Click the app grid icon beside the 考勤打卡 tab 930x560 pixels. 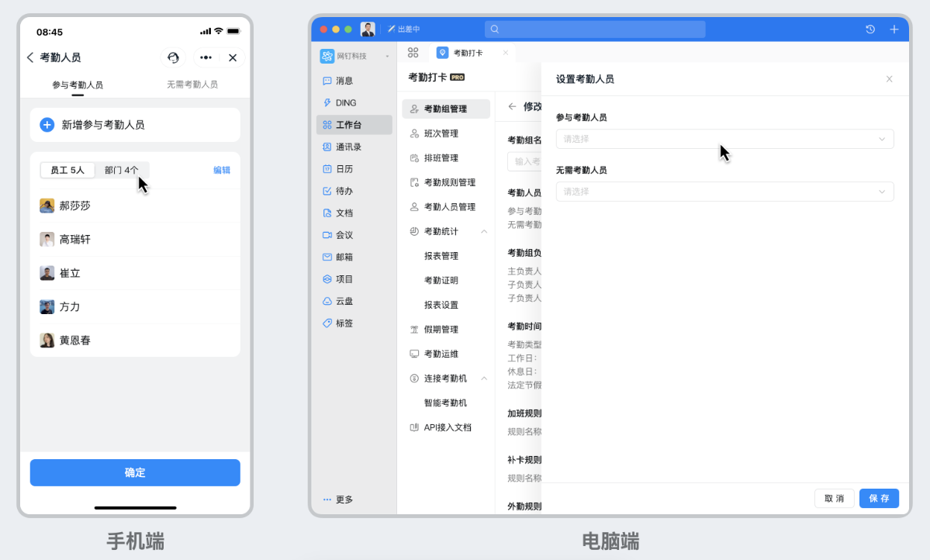[x=413, y=53]
